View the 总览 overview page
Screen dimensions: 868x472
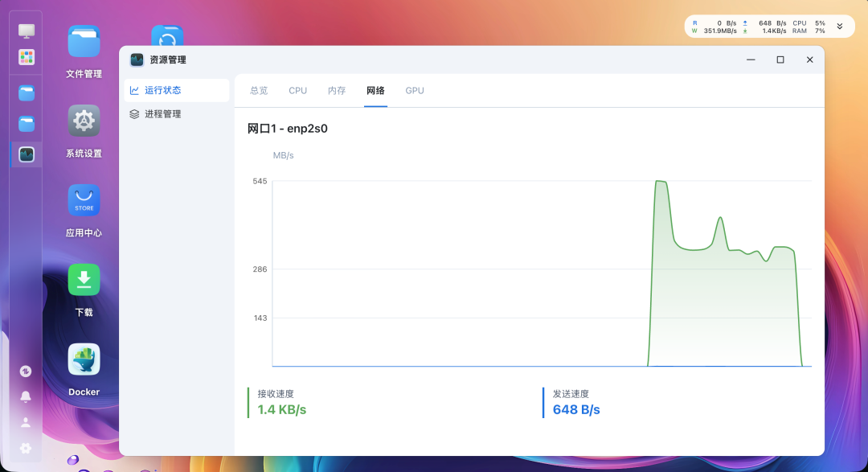pos(258,90)
